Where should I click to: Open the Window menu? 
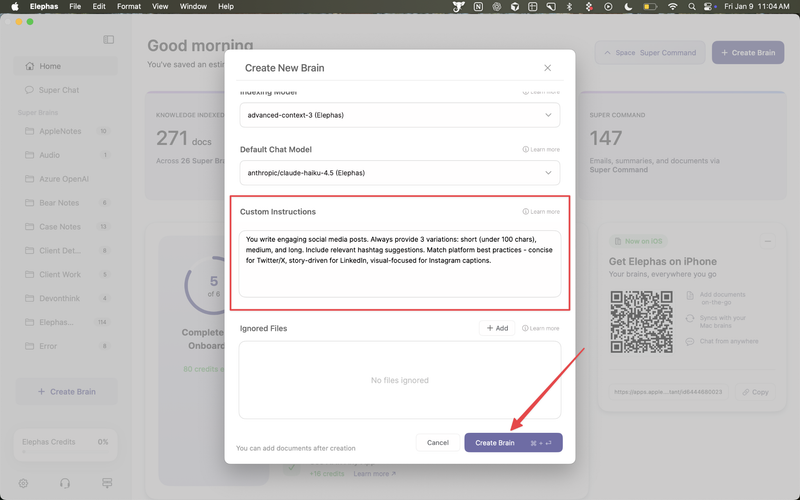[193, 7]
